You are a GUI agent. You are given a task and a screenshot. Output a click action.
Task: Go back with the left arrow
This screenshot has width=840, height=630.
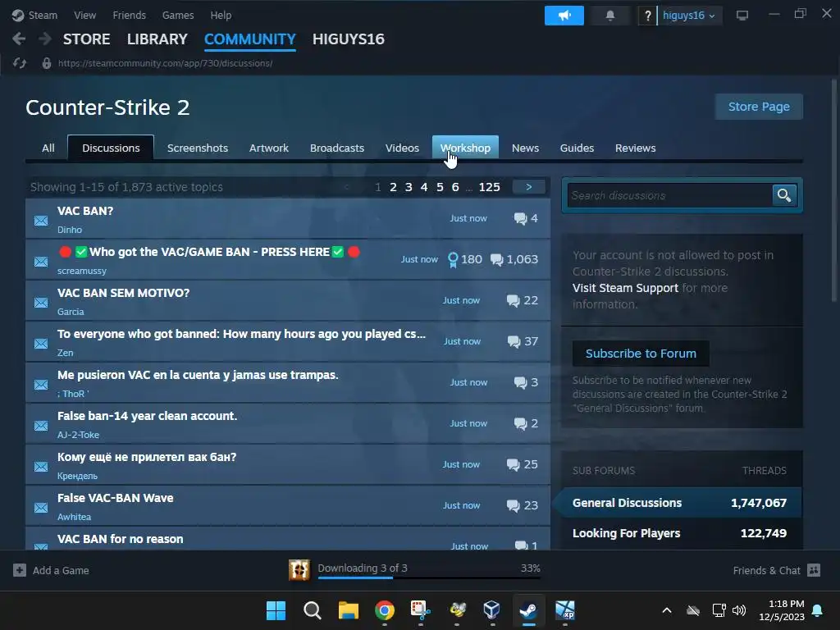(x=19, y=39)
